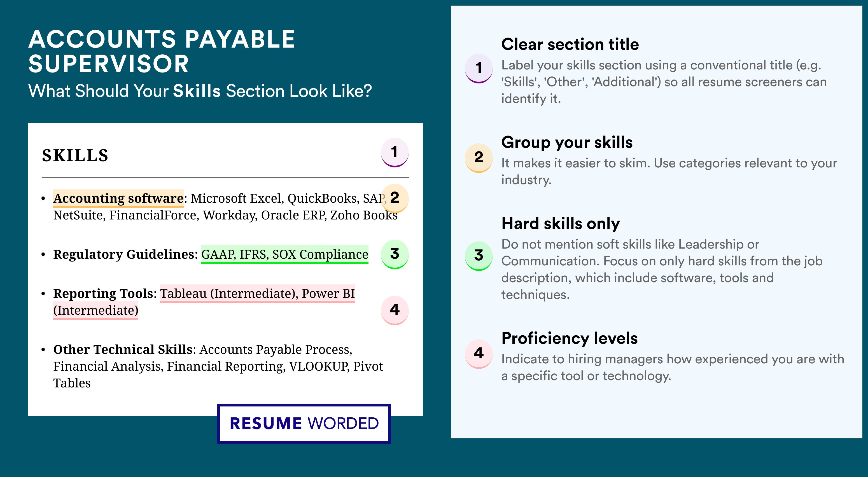Click purple badge 1 next to Clear section title
Image resolution: width=868 pixels, height=477 pixels.
coord(479,68)
